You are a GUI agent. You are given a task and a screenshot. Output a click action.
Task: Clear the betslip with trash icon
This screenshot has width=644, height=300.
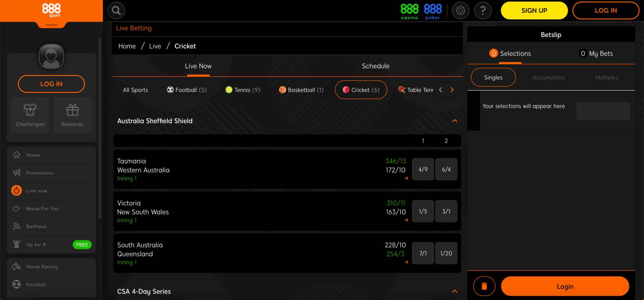(x=484, y=286)
